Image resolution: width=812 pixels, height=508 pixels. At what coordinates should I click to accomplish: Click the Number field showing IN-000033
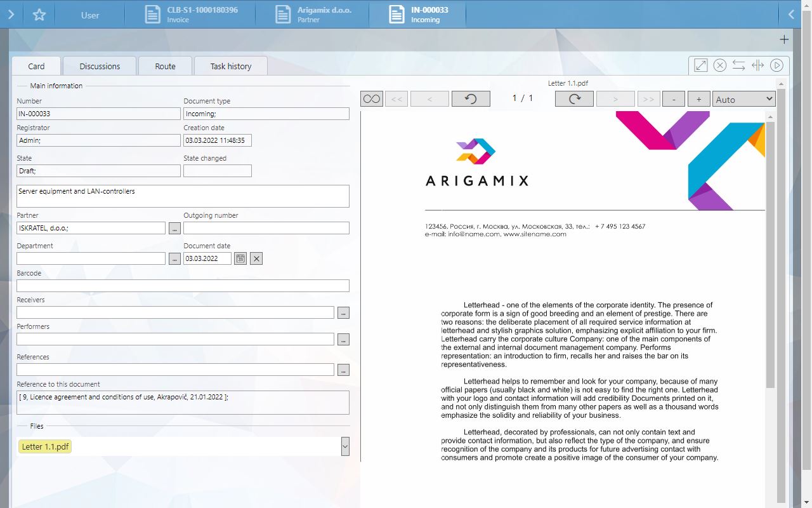[98, 114]
